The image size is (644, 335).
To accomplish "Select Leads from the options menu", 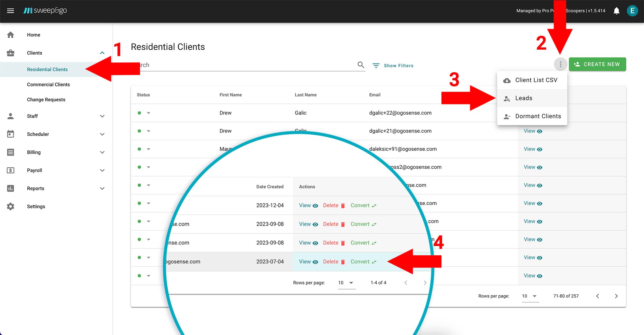I will [x=524, y=98].
